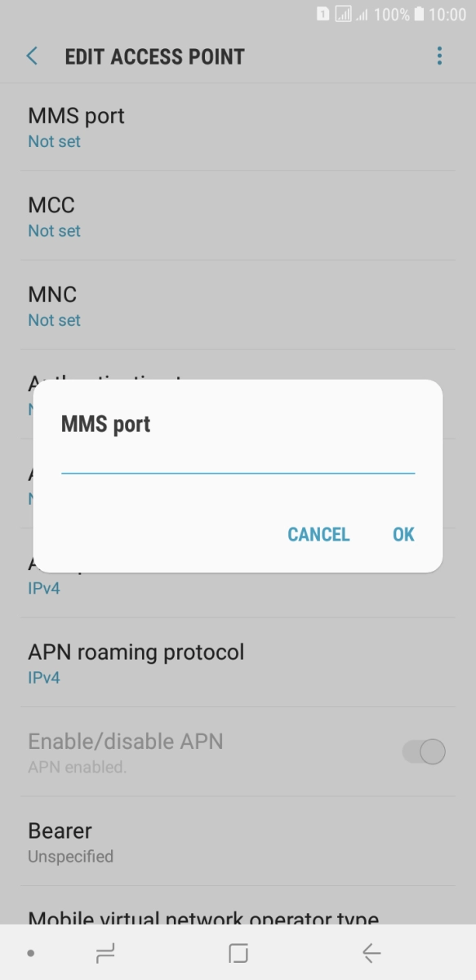The height and width of the screenshot is (980, 476).
Task: Tap the Edit Access Point title
Action: click(x=154, y=56)
